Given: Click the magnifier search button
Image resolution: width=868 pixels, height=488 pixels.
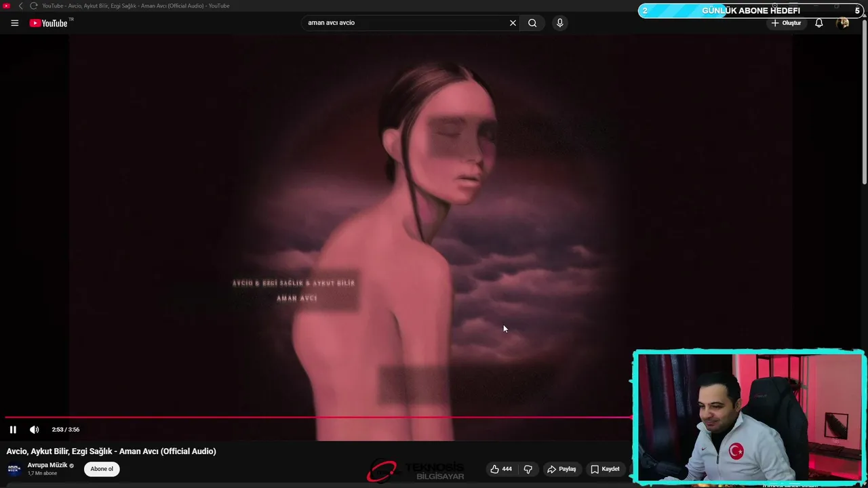Looking at the screenshot, I should tap(532, 23).
